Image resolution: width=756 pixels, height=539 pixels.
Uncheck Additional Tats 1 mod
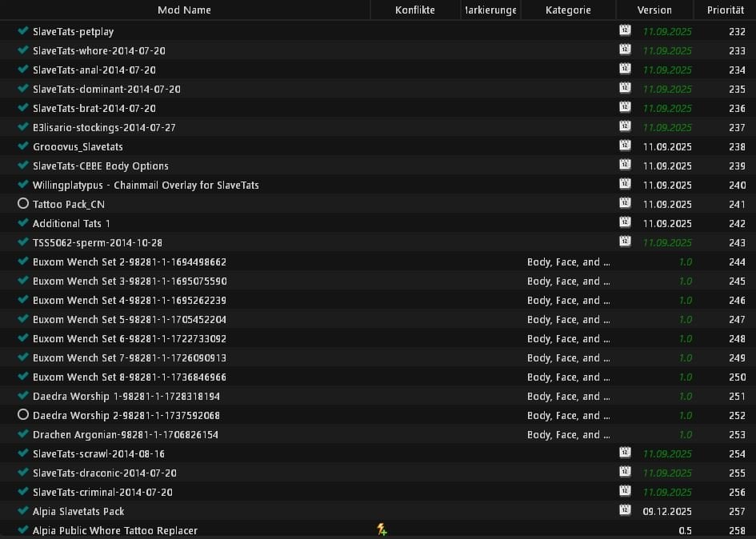(22, 223)
